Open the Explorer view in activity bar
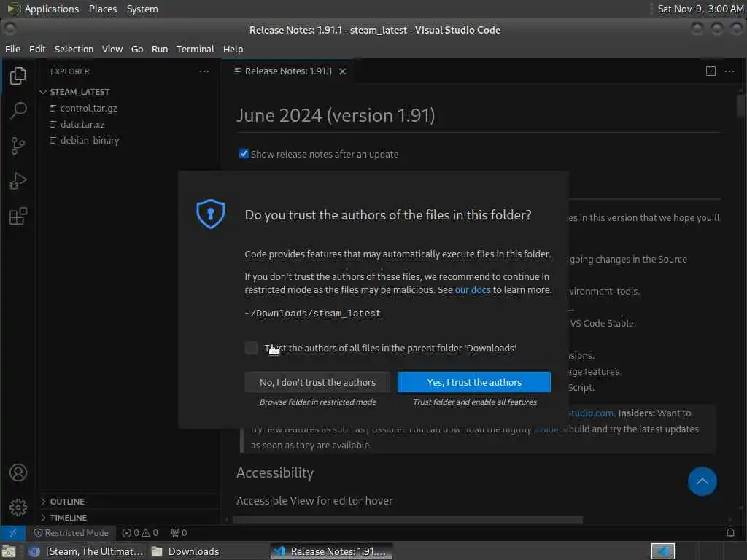 pos(18,76)
